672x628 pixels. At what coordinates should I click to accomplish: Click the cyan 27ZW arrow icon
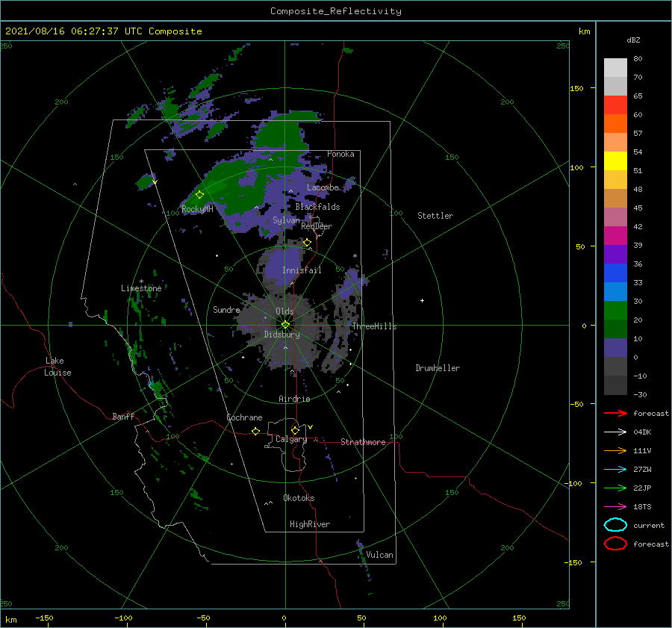(x=615, y=470)
